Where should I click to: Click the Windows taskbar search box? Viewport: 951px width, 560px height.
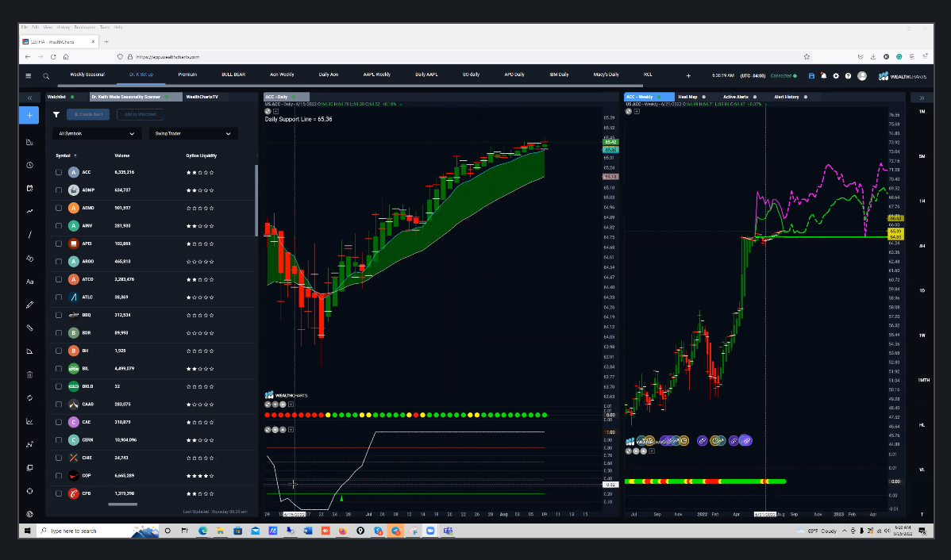coord(97,531)
